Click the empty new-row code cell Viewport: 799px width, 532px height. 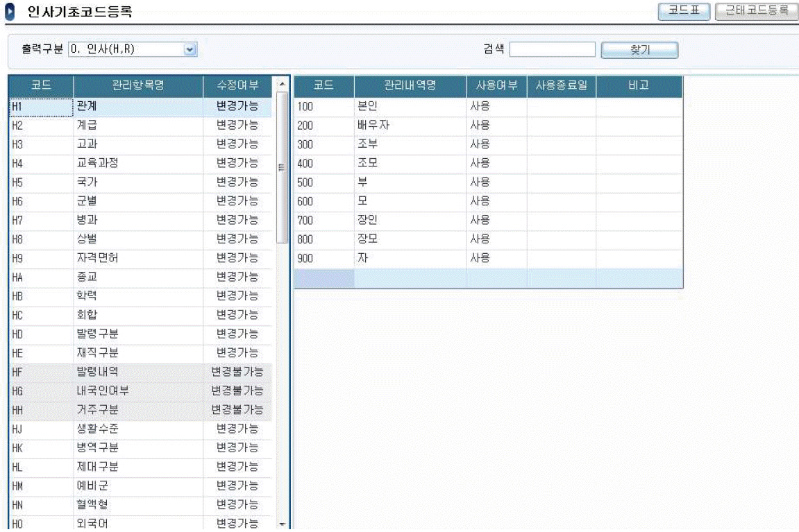click(x=323, y=279)
